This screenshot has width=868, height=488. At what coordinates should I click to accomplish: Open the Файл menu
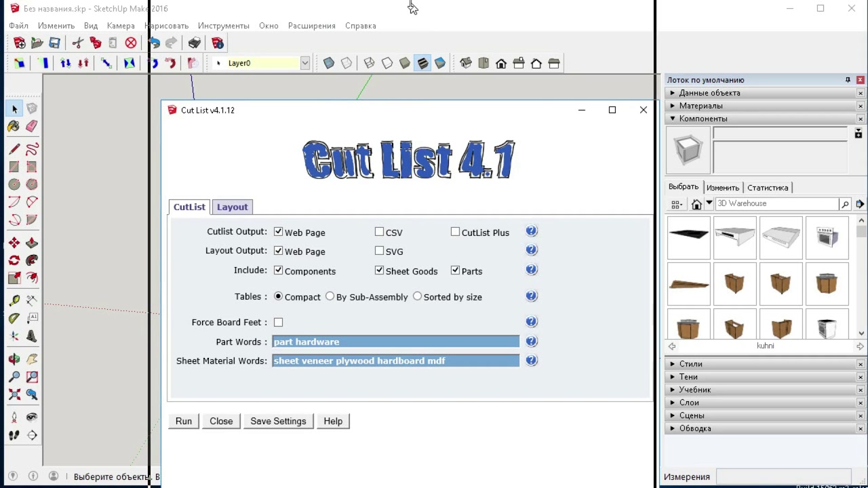tap(18, 26)
